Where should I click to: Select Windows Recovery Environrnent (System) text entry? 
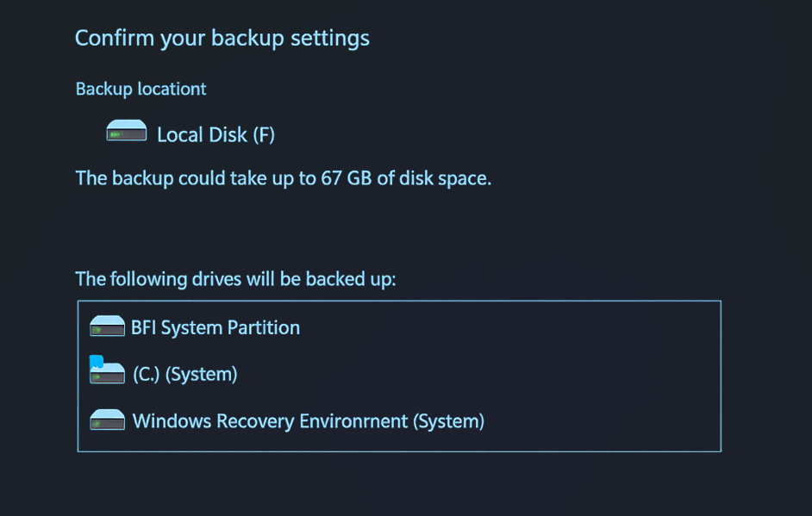tap(308, 421)
